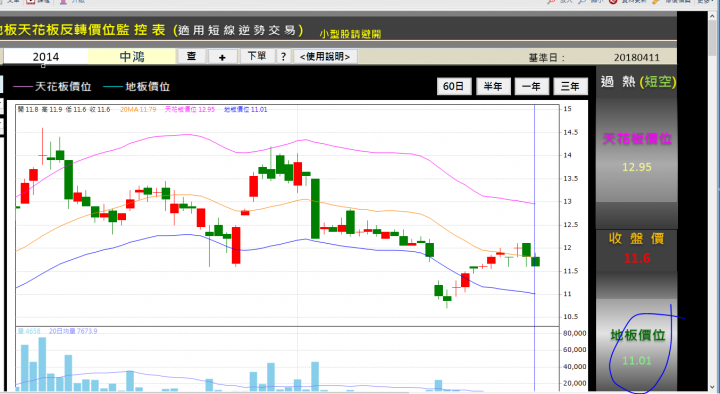Open the <使用說明> instructions button
720x394 pixels.
point(325,56)
